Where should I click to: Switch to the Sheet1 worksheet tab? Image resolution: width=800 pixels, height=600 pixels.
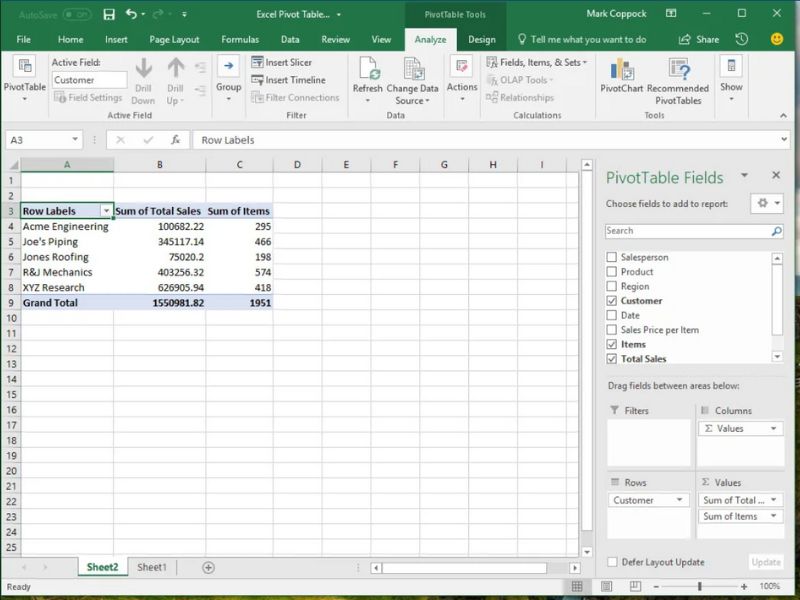point(152,567)
